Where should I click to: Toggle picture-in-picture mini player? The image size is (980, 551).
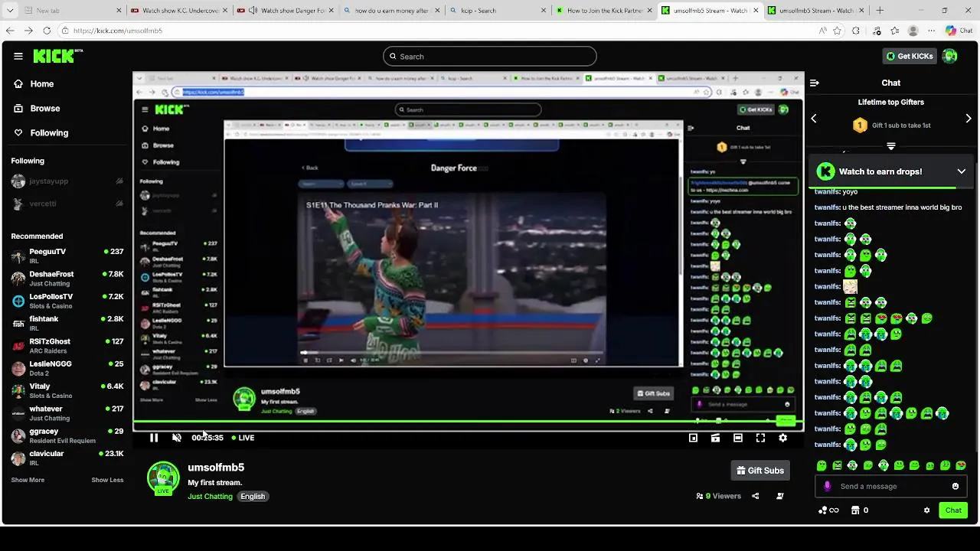pos(693,438)
